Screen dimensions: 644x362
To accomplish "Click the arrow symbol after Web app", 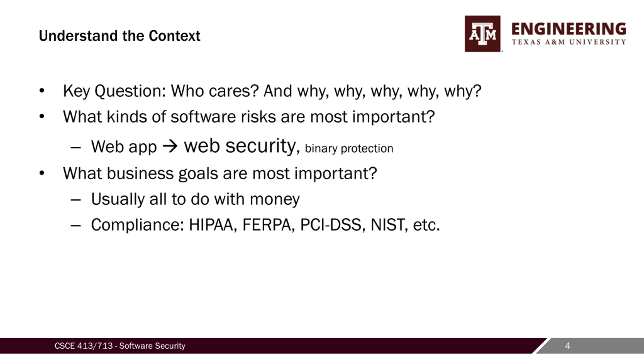I will click(x=170, y=147).
